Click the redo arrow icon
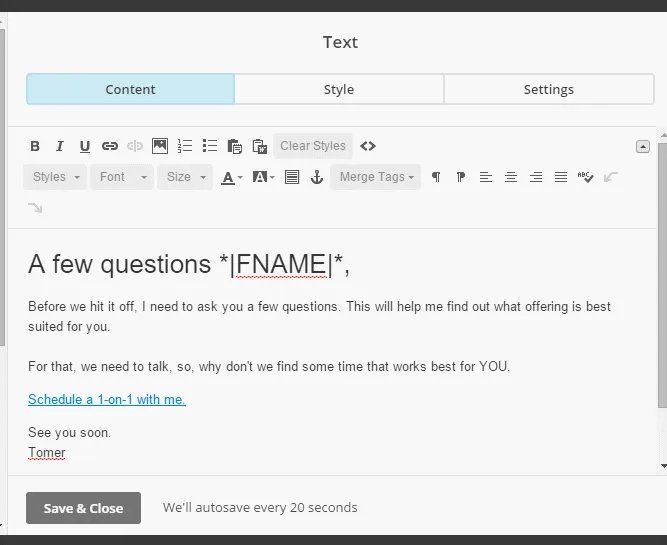 click(x=35, y=208)
